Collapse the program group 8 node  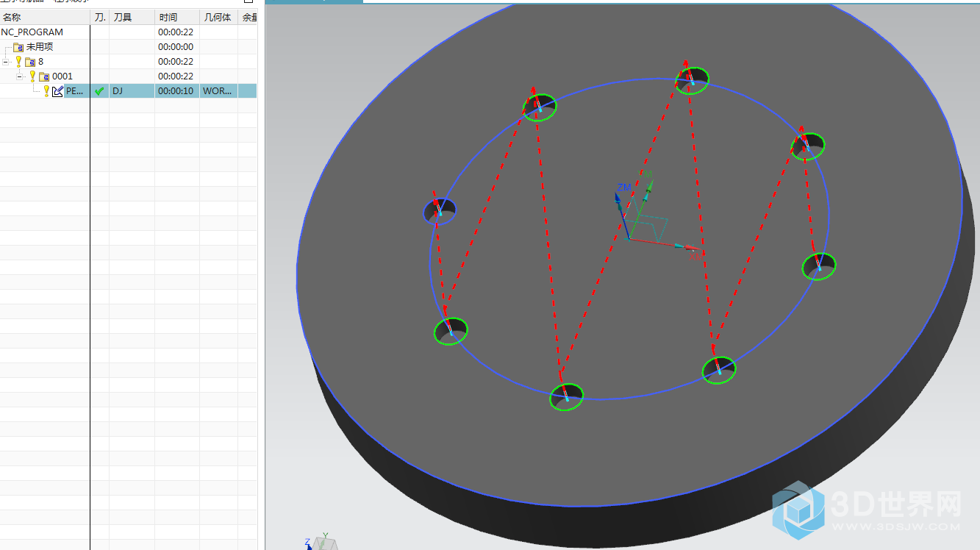(6, 62)
